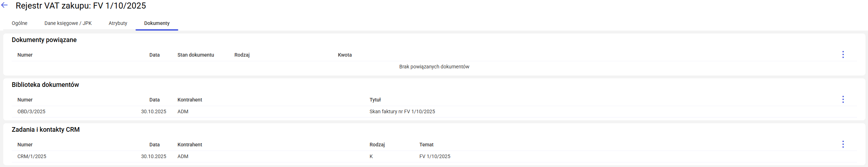Image resolution: width=868 pixels, height=167 pixels.
Task: Click the CRM topic FV 1/10/2025
Action: 435,156
